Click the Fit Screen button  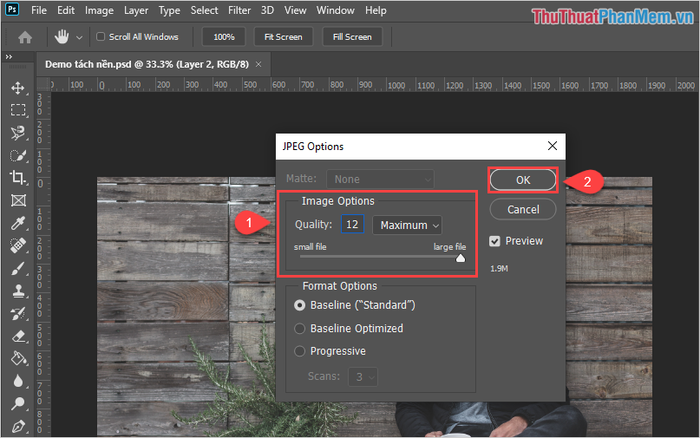pos(283,37)
